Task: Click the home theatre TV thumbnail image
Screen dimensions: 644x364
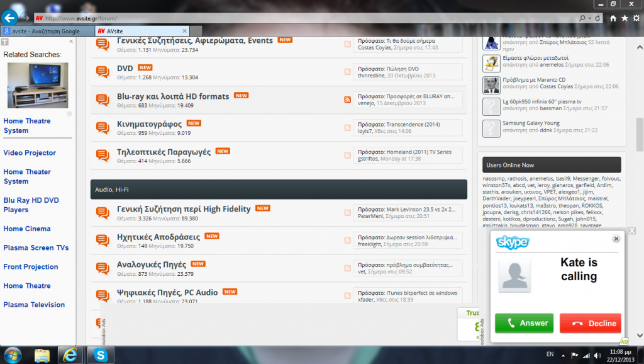Action: click(x=38, y=85)
